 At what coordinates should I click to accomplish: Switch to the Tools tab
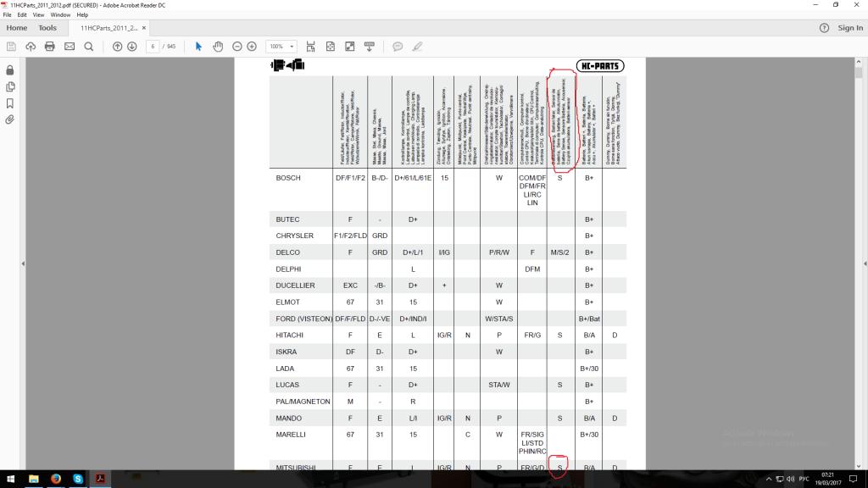(x=47, y=28)
